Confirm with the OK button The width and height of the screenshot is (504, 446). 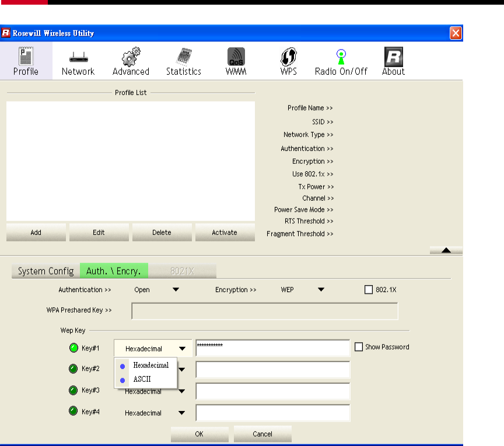pos(199,434)
